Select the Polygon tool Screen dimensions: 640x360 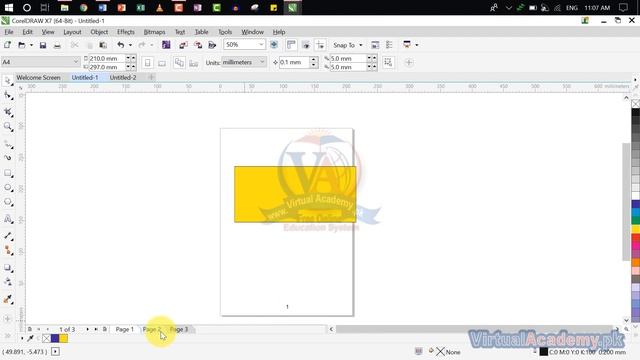pos(7,202)
